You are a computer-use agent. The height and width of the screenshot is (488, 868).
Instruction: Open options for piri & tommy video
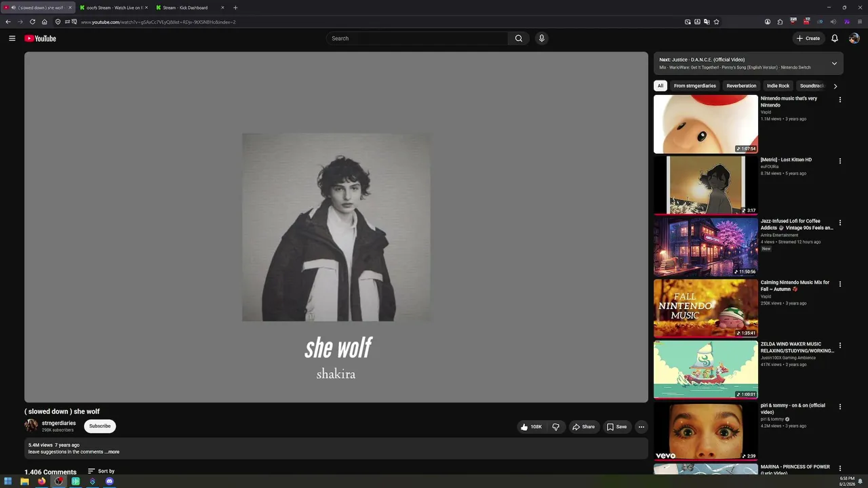(x=840, y=407)
